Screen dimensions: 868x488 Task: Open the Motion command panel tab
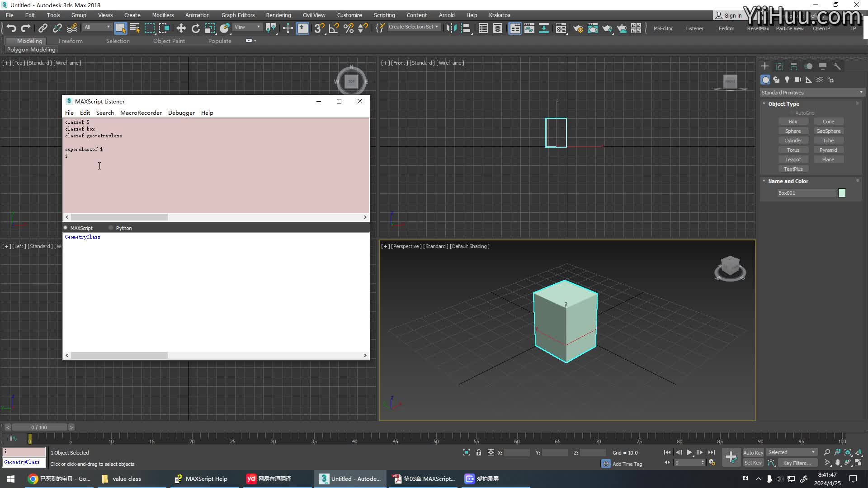(x=808, y=66)
